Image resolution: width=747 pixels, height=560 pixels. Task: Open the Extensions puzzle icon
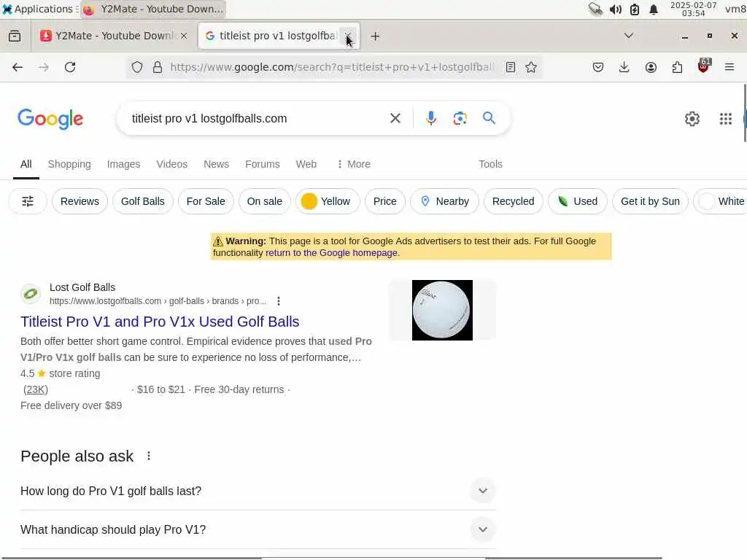tap(677, 67)
